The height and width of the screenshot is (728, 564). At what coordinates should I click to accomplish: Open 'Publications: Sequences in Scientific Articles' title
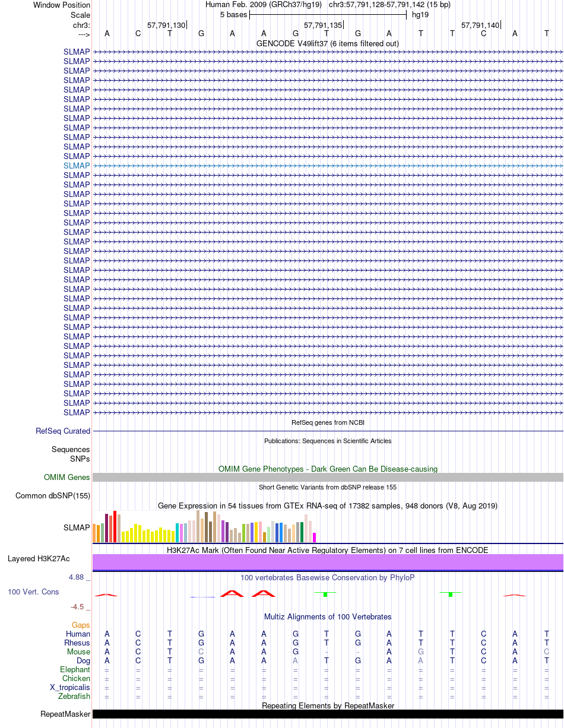[328, 441]
